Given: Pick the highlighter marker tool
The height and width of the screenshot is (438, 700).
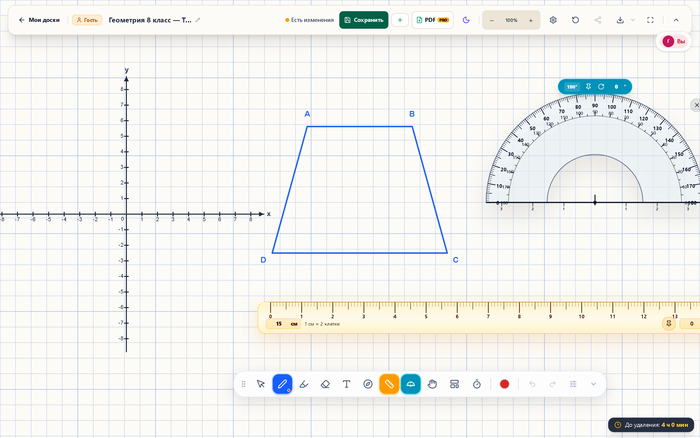Looking at the screenshot, I should pos(304,384).
